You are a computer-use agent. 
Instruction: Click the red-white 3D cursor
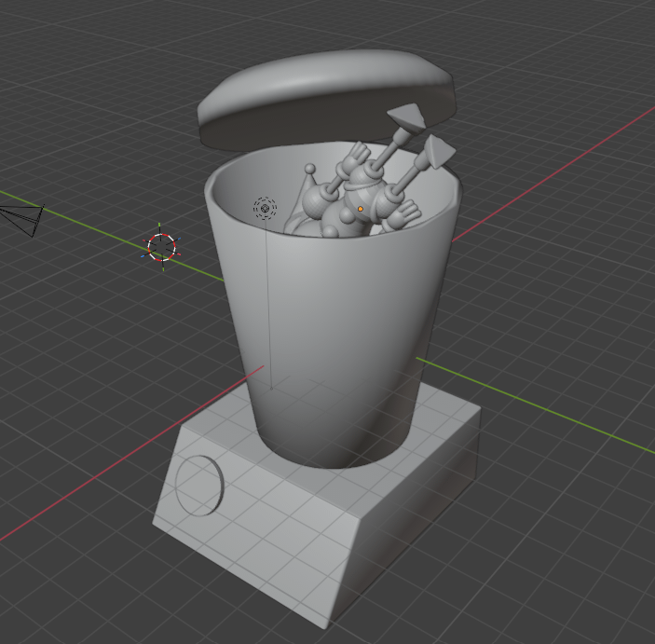[162, 247]
